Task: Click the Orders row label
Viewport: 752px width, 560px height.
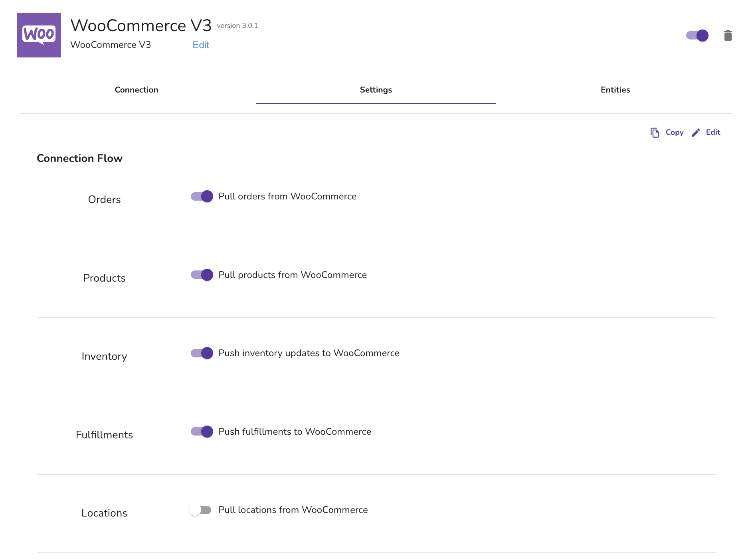Action: [x=104, y=199]
